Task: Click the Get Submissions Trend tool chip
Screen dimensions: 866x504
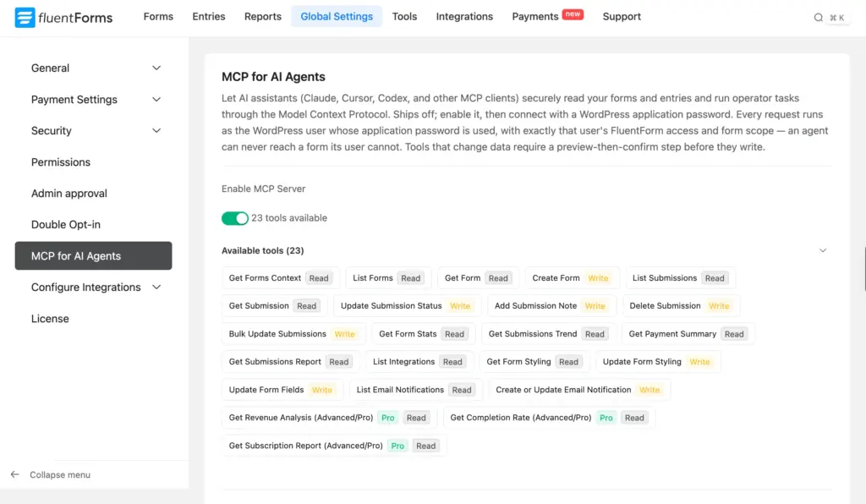Action: coord(548,334)
